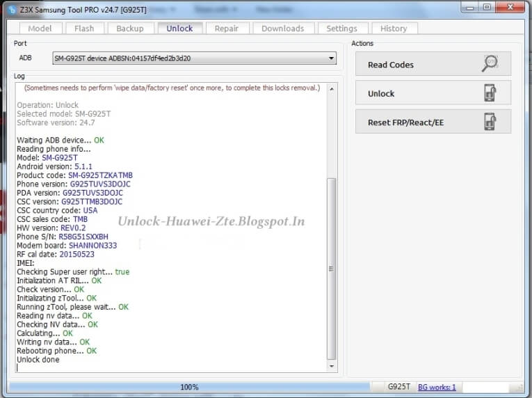Click the log vertical scrollbar thumb
Screen dimensions: 532x398
[332, 269]
